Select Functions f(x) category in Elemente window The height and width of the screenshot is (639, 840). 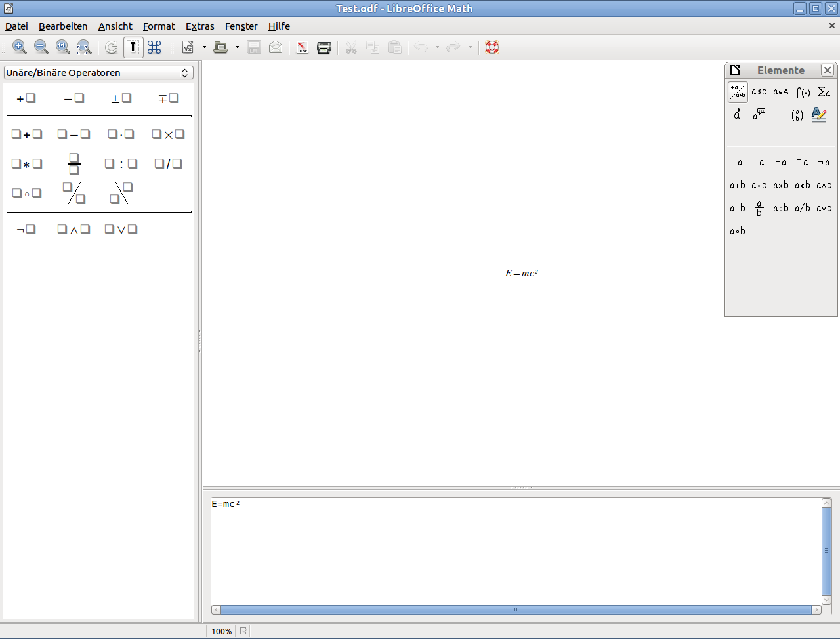click(x=803, y=92)
